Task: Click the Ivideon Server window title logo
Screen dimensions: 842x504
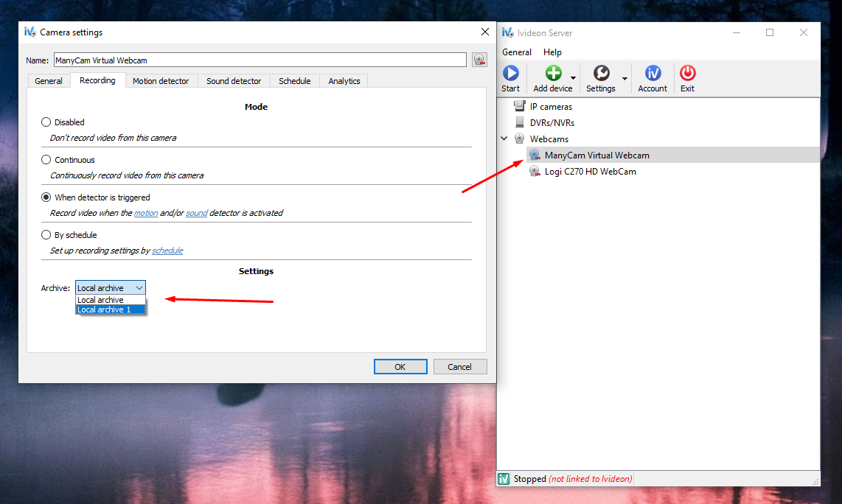Action: pos(507,32)
